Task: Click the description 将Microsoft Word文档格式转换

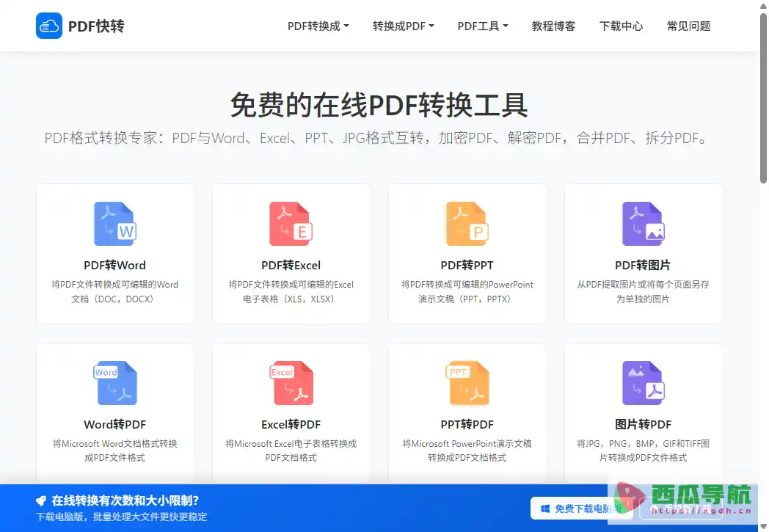Action: point(114,444)
